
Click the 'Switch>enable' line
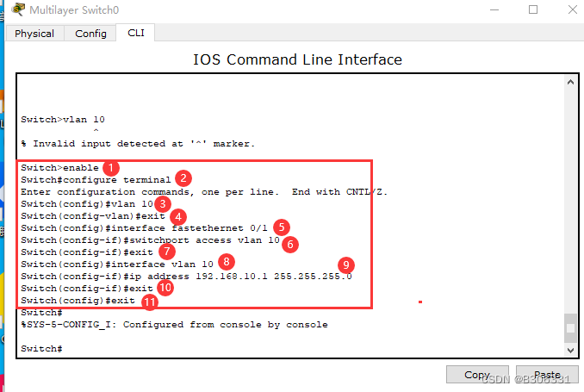[x=59, y=168]
